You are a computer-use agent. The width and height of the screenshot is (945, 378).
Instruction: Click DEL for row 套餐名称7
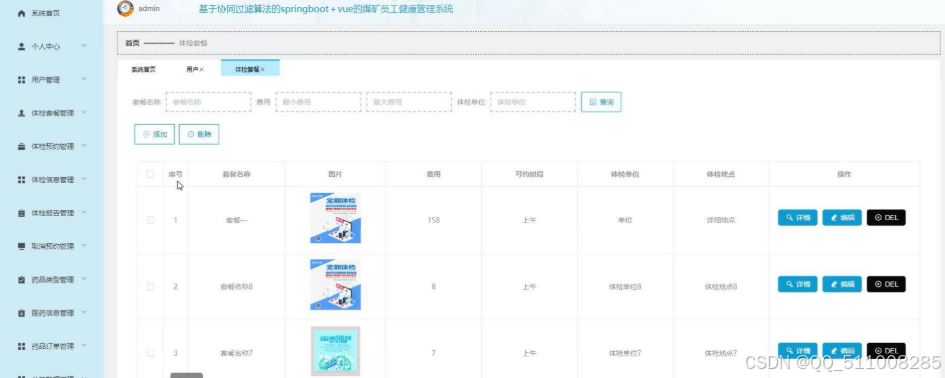click(x=886, y=350)
